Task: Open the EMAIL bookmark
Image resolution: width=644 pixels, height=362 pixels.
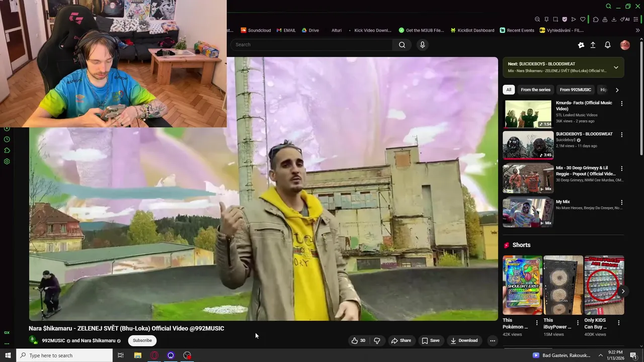Action: 286,30
